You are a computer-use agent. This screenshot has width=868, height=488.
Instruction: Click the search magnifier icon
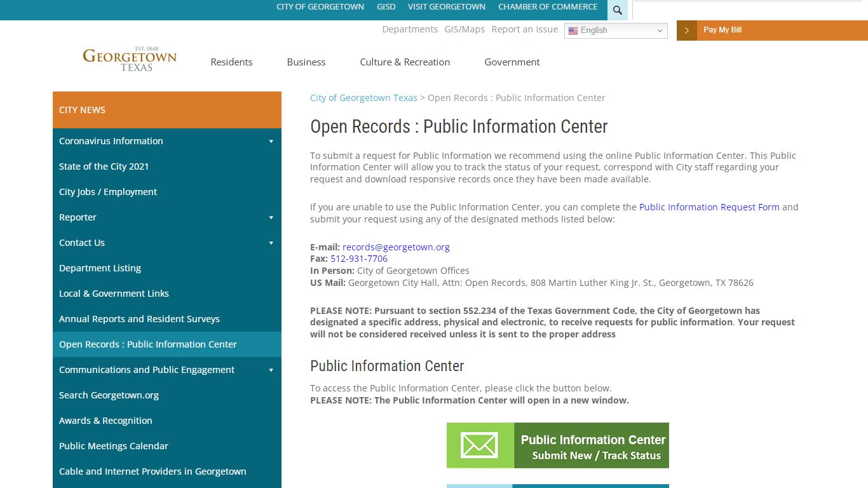617,10
